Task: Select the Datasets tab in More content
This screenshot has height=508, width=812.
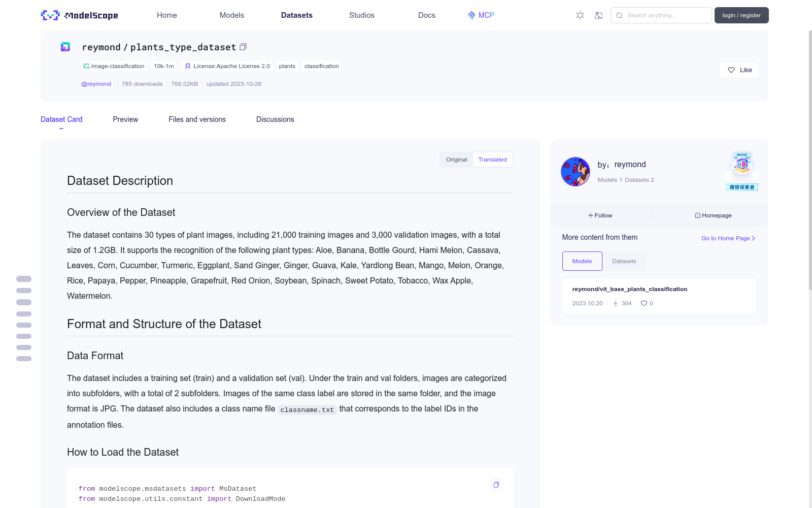Action: click(x=624, y=261)
